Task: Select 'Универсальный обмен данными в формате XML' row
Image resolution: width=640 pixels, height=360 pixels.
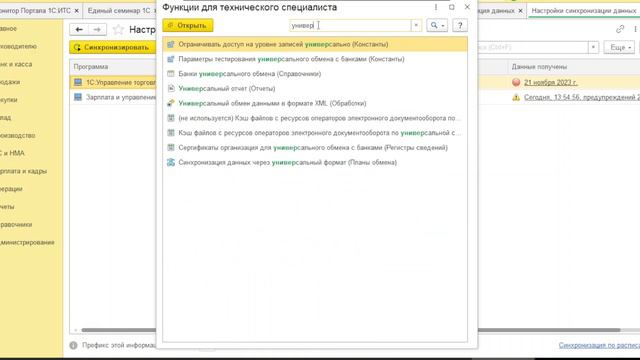Action: tap(315, 103)
